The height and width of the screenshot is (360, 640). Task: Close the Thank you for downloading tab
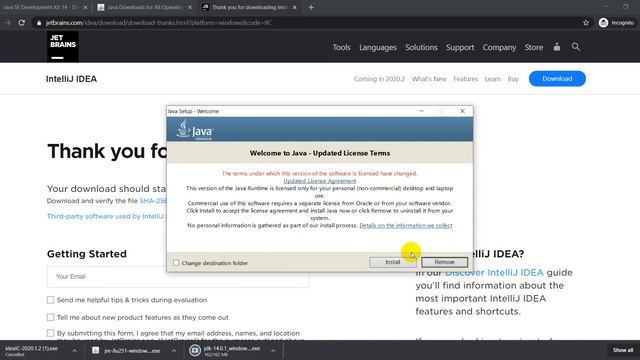[294, 7]
